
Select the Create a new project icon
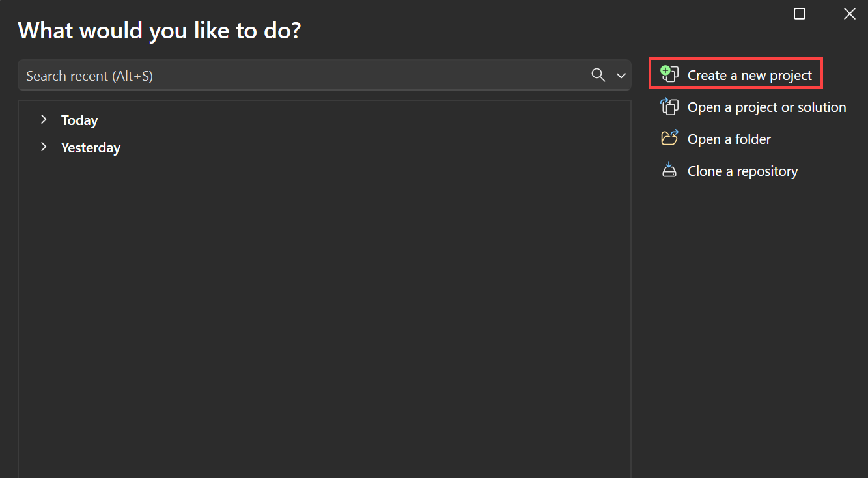(x=669, y=74)
